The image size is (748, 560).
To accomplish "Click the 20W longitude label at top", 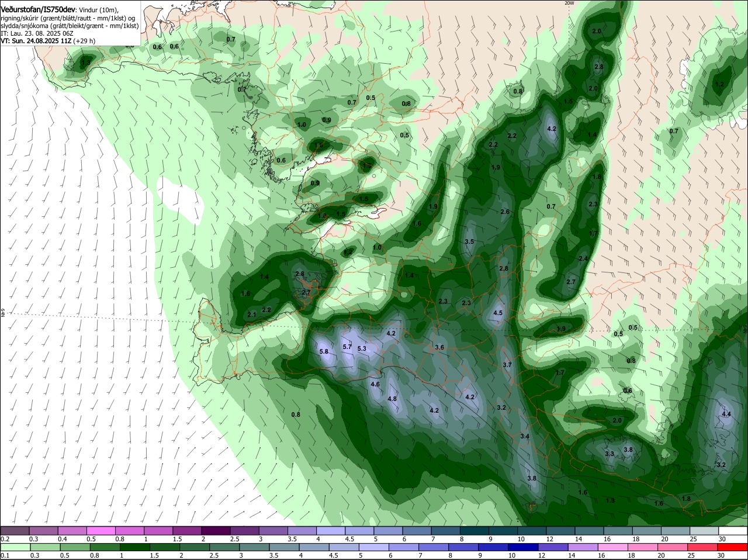I will click(570, 4).
